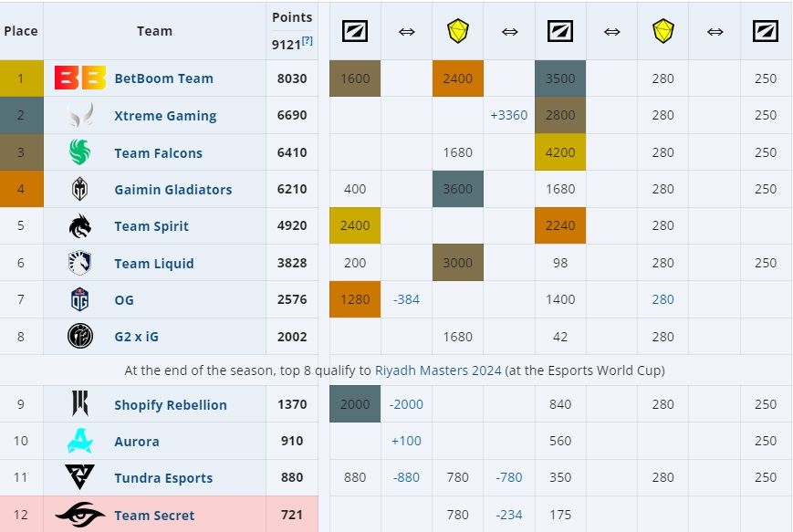The width and height of the screenshot is (793, 532).
Task: Click the Team Spirit dragon logo
Action: 80,226
